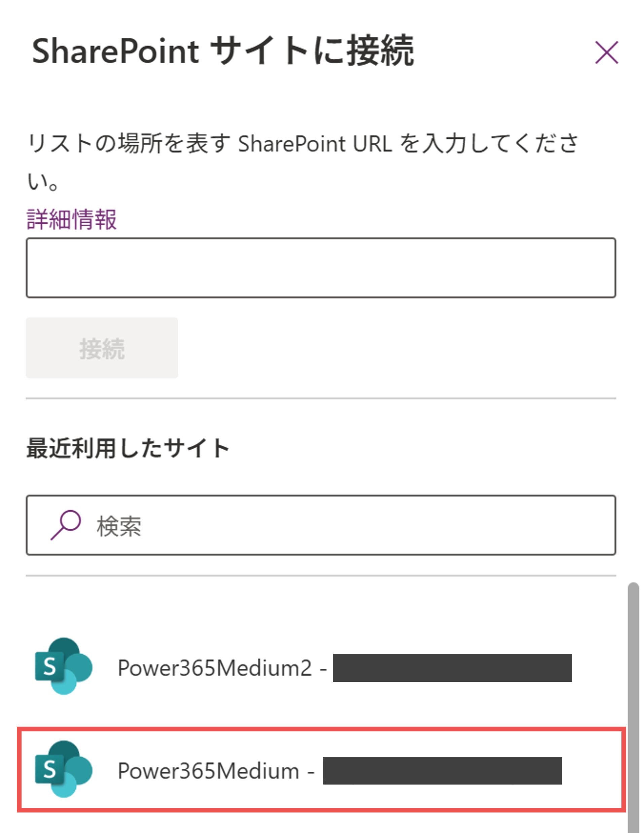Click the redacted text after Power365Medium2
The height and width of the screenshot is (833, 644).
click(452, 668)
